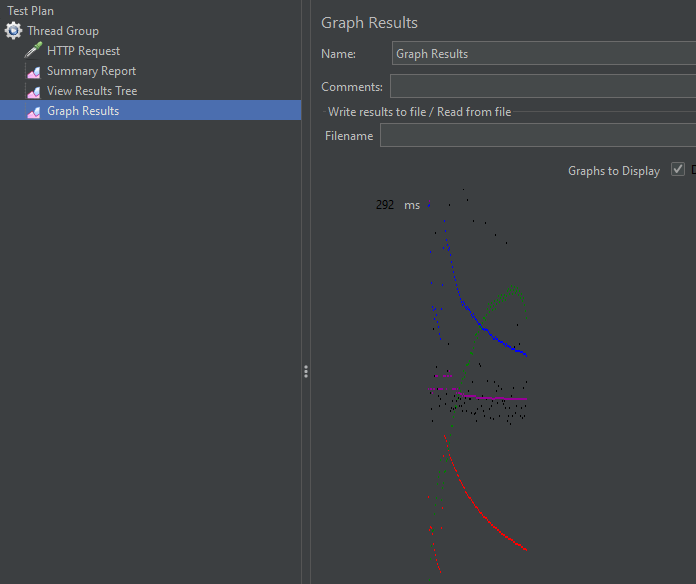Click the Summary Report listener icon
Screen dimensions: 696x584
pos(34,71)
